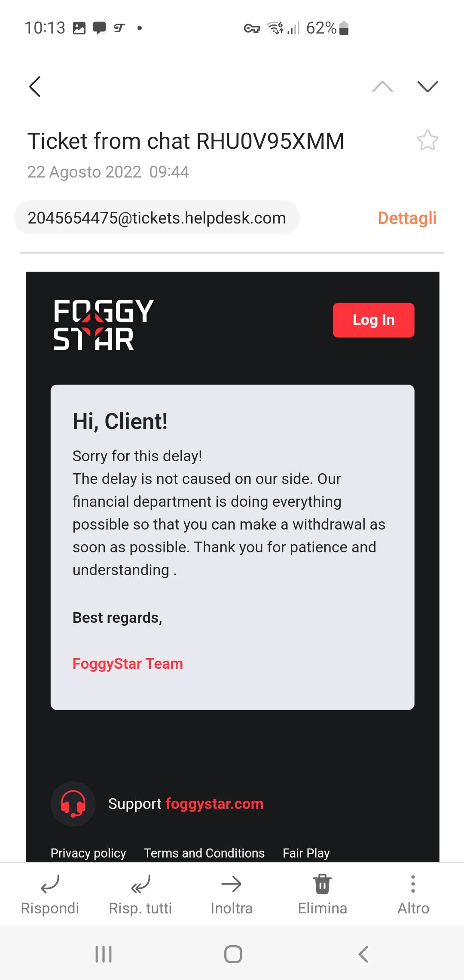This screenshot has height=980, width=464.
Task: Open the Privacy policy link
Action: click(x=88, y=853)
